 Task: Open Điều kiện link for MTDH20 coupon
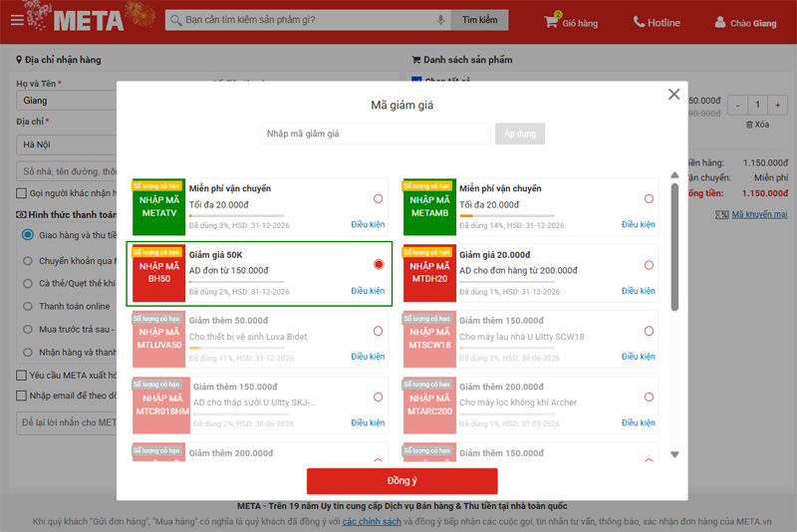[x=638, y=291]
